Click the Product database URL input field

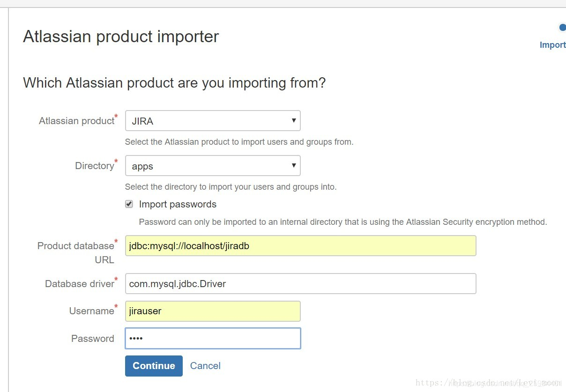(300, 245)
